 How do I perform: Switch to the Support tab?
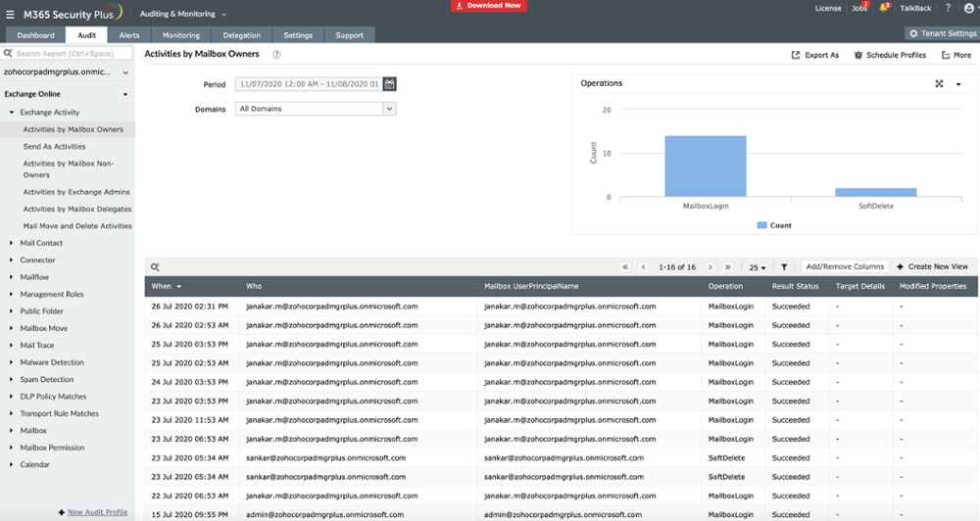(x=350, y=35)
